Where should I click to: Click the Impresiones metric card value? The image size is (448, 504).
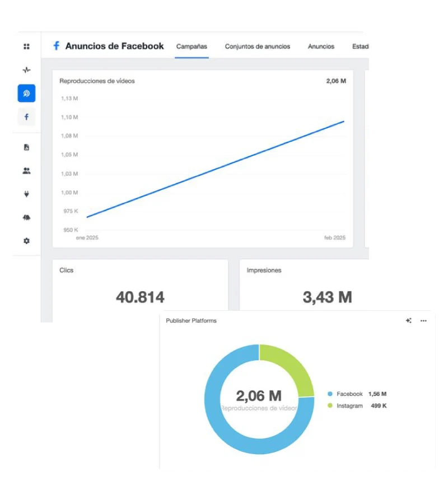327,297
